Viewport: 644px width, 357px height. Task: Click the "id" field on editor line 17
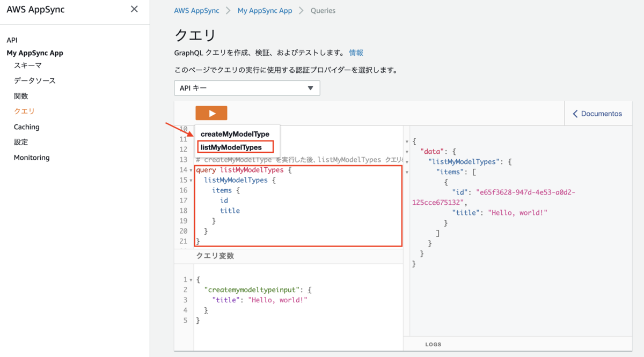[224, 200]
